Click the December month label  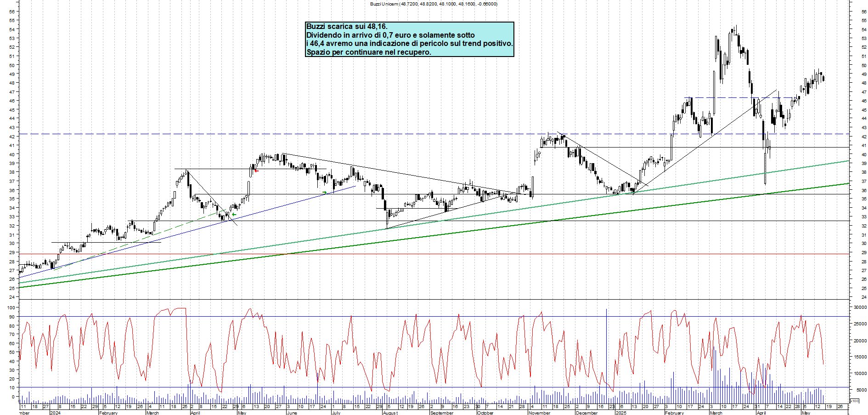[x=587, y=413]
